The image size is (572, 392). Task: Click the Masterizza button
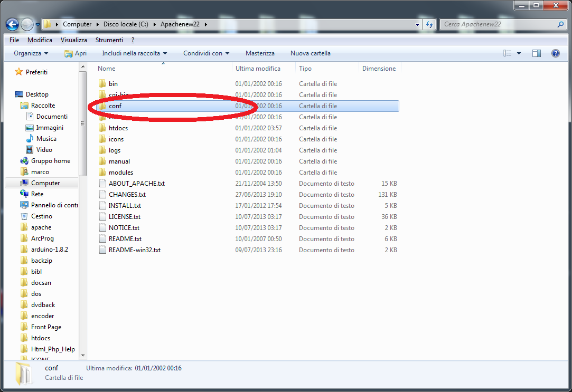(x=260, y=53)
